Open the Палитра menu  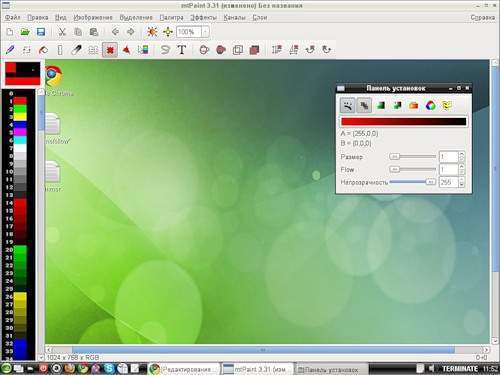coord(171,17)
